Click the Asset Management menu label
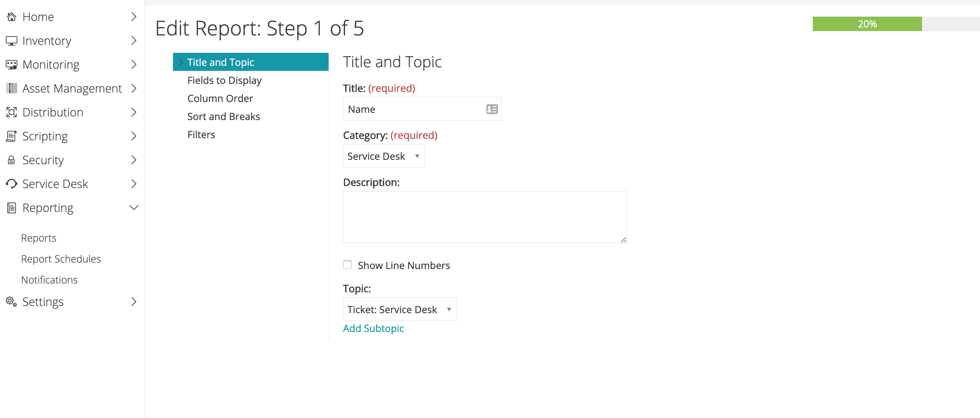 click(72, 88)
